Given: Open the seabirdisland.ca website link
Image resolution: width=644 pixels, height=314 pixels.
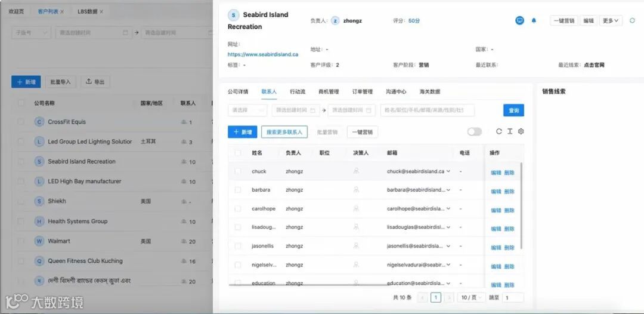Looking at the screenshot, I should pyautogui.click(x=263, y=54).
